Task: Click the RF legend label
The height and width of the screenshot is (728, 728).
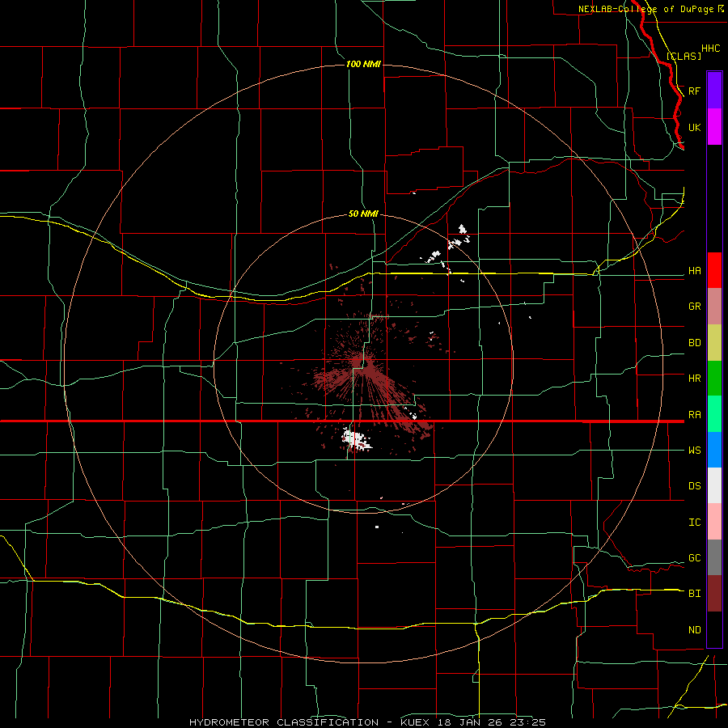Action: click(694, 91)
